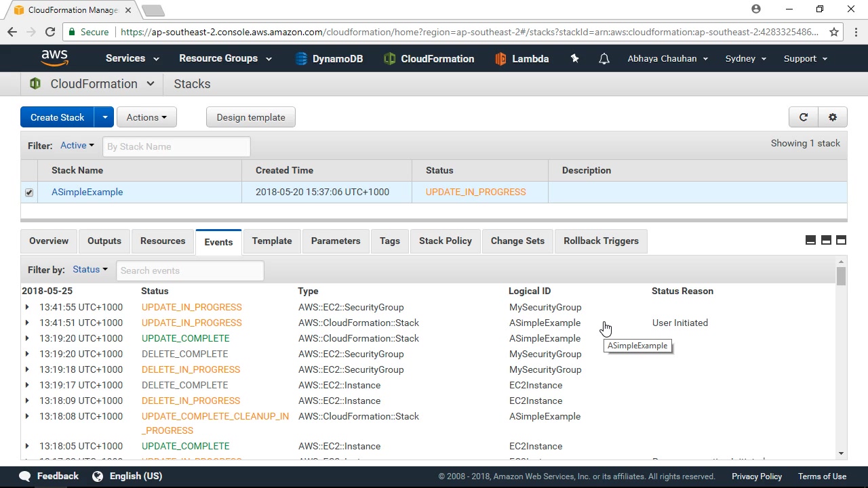Change language from English (US)

[136, 476]
